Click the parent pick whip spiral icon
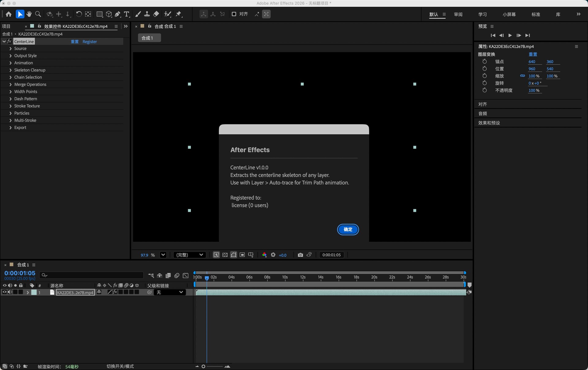 click(149, 292)
